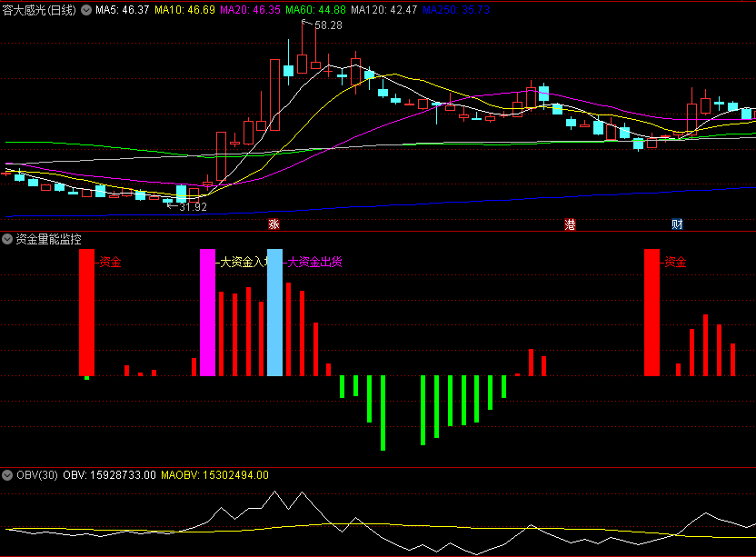Expand the OBV(30) indicator dropdown arrow
This screenshot has width=756, height=557.
click(7, 475)
